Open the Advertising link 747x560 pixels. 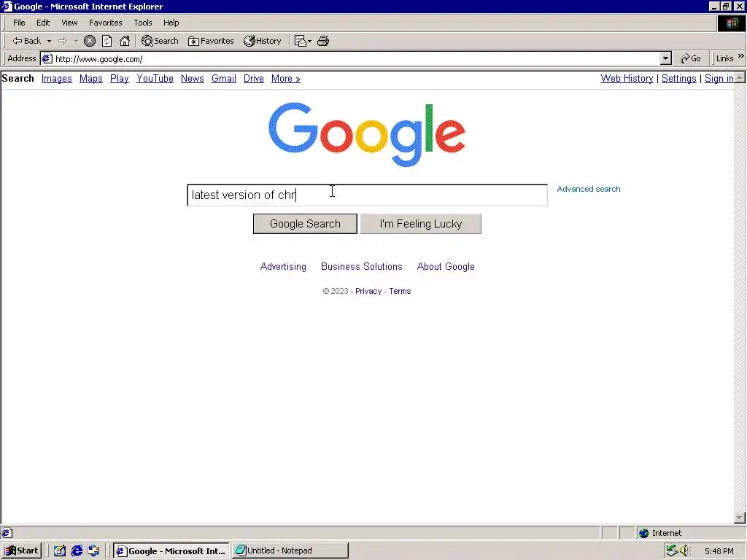(x=283, y=267)
